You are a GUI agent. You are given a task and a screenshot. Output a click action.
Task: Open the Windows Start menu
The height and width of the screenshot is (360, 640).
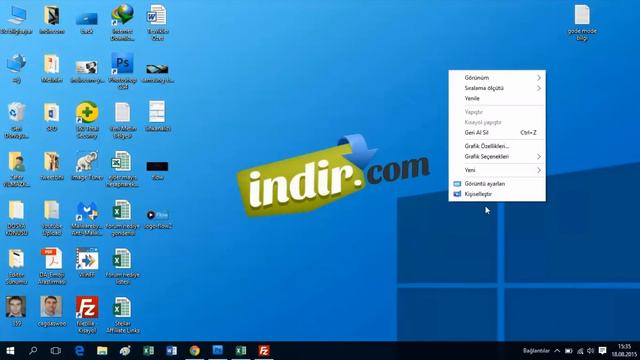(10, 351)
